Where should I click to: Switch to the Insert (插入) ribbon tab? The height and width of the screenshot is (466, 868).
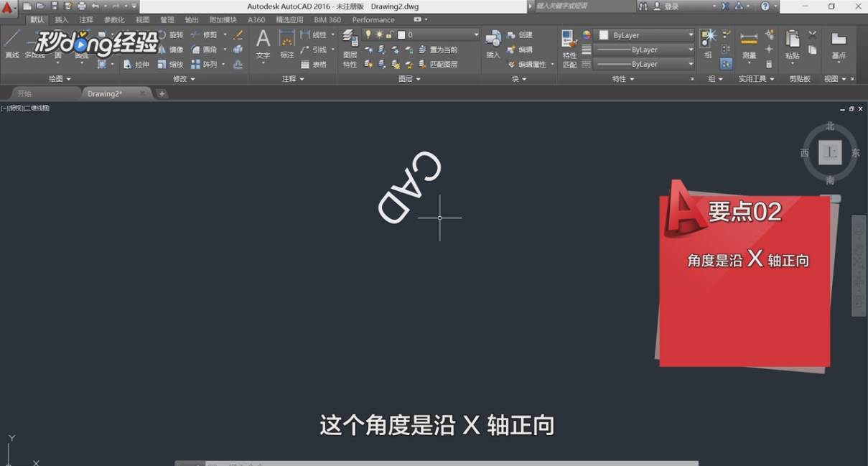61,20
